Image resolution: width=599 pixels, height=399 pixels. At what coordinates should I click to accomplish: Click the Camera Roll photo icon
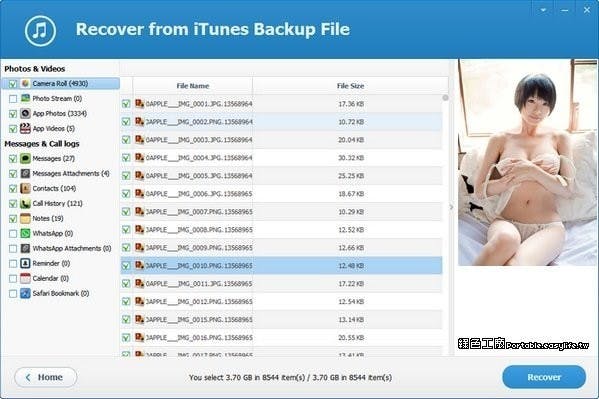click(25, 83)
